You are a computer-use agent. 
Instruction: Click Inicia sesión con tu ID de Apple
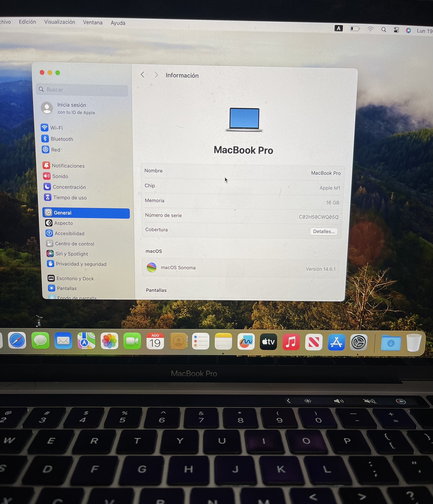coord(68,108)
